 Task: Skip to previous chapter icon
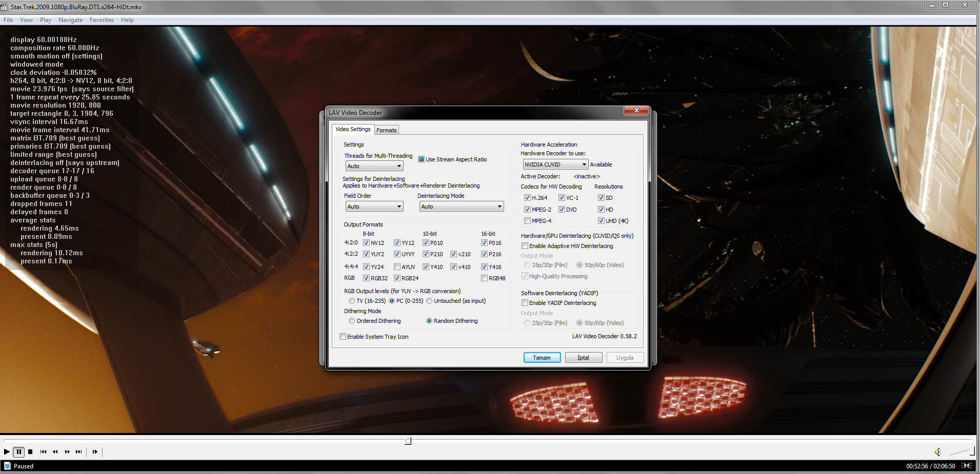[x=43, y=451]
